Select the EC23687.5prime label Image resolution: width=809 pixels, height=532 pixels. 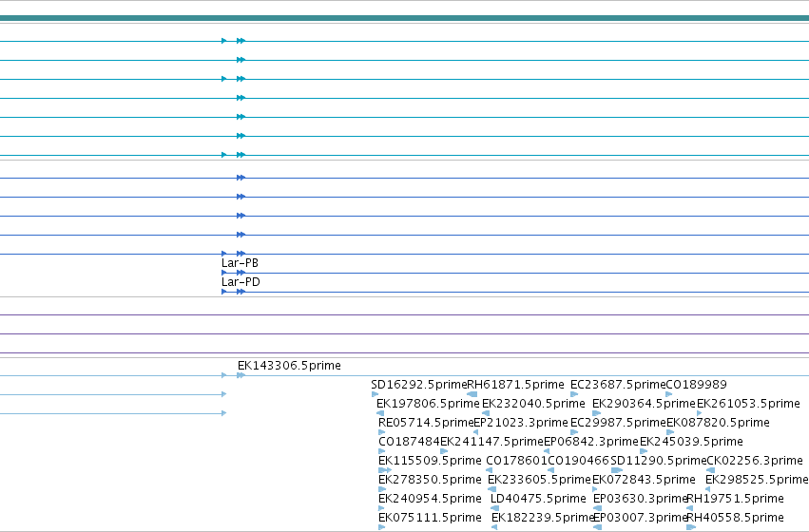(x=618, y=385)
